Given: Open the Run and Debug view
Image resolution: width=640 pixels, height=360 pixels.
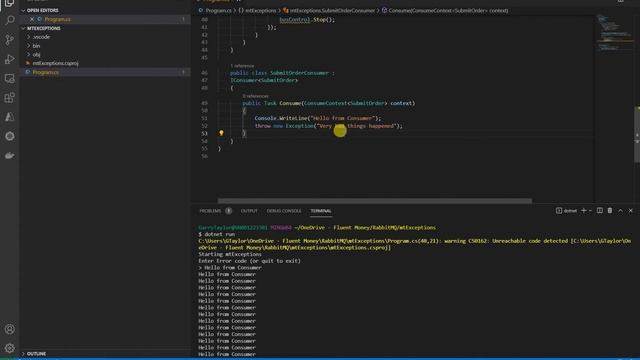Looking at the screenshot, I should pyautogui.click(x=9, y=59).
